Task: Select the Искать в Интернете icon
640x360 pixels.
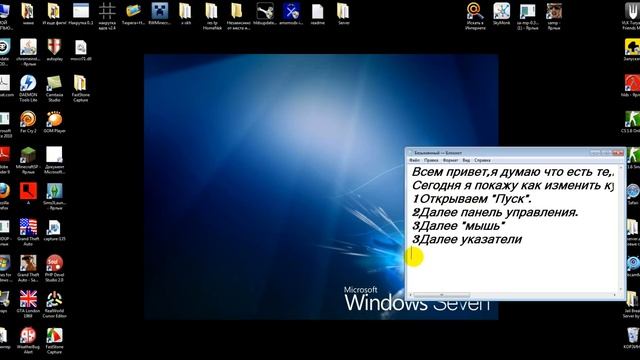Action: coord(476,16)
